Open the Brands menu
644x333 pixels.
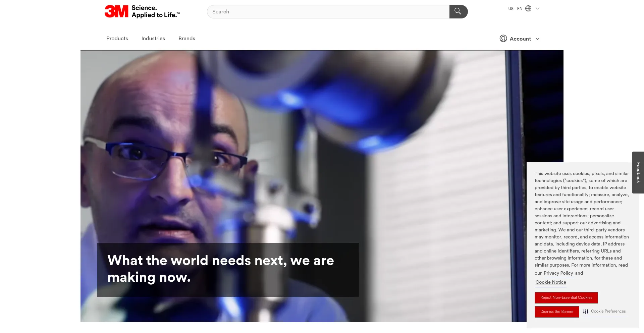click(186, 39)
